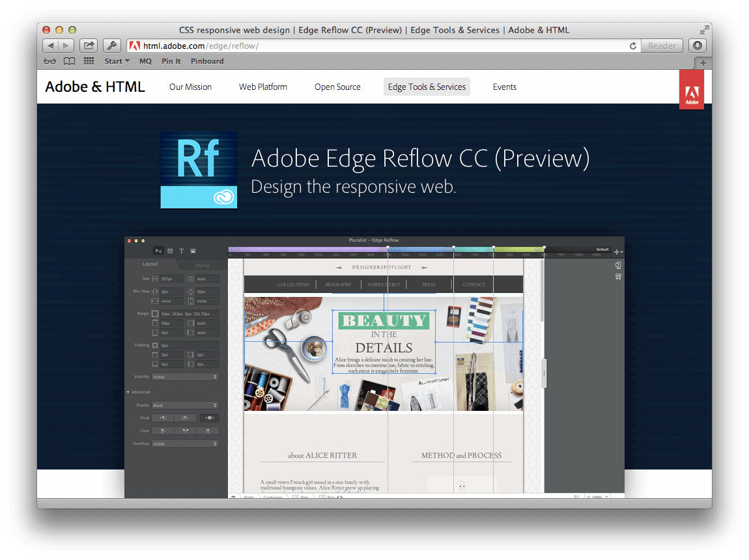This screenshot has height=560, width=749.
Task: Click COLLECTIONS in the design preview
Action: (x=293, y=285)
